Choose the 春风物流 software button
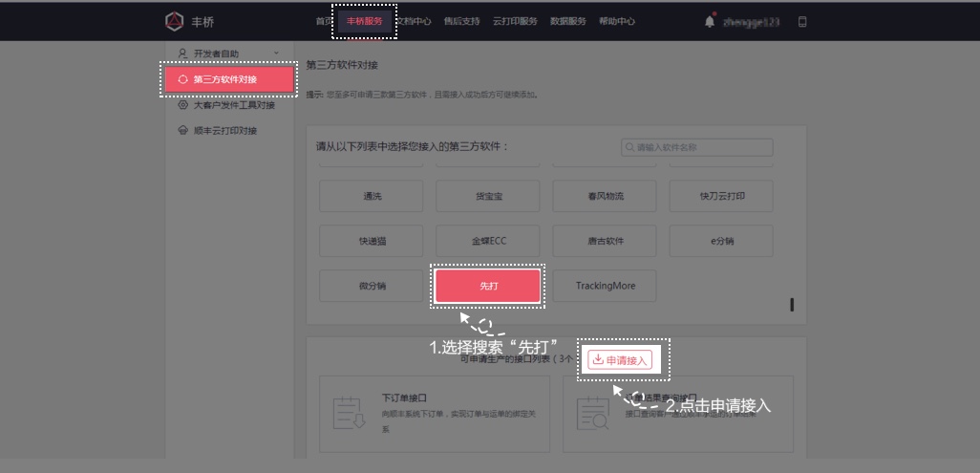 (x=605, y=197)
